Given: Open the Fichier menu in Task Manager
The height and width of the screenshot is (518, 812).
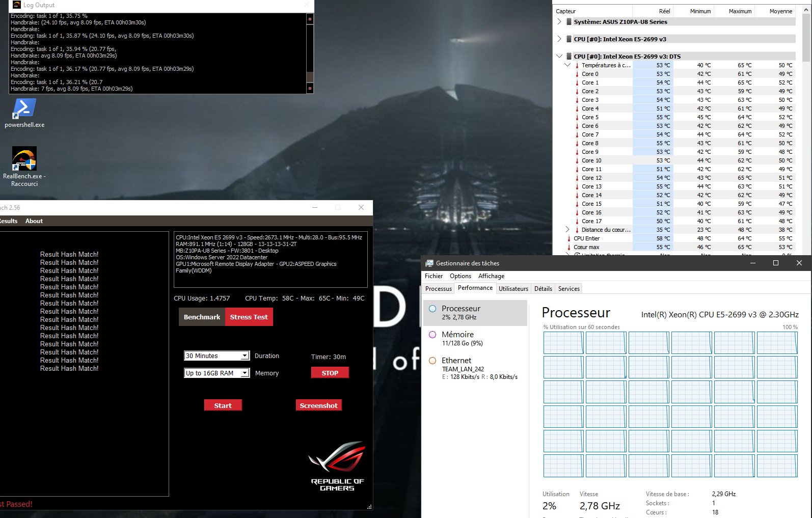Looking at the screenshot, I should 434,276.
